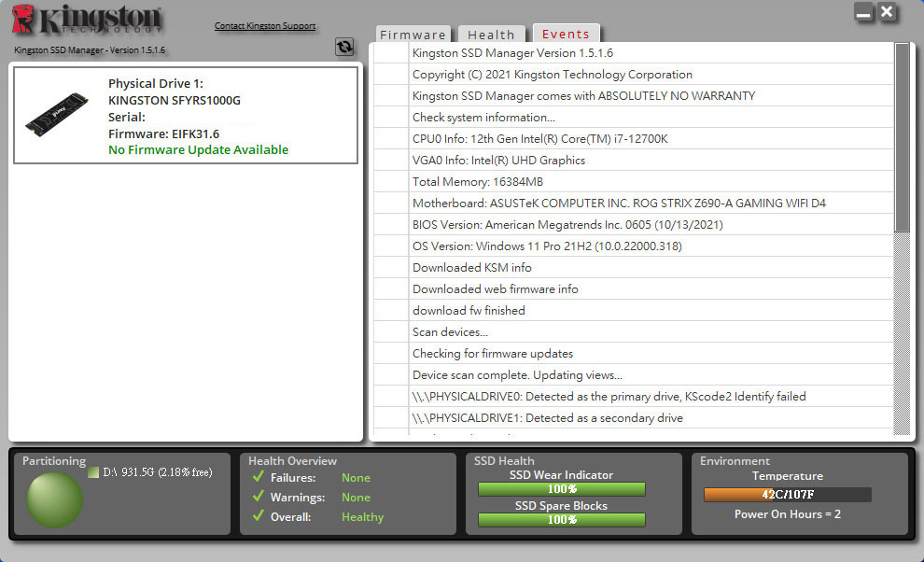This screenshot has height=562, width=924.
Task: Click 'D:\ 931.5G (2.18% free)' partition label
Action: click(158, 472)
